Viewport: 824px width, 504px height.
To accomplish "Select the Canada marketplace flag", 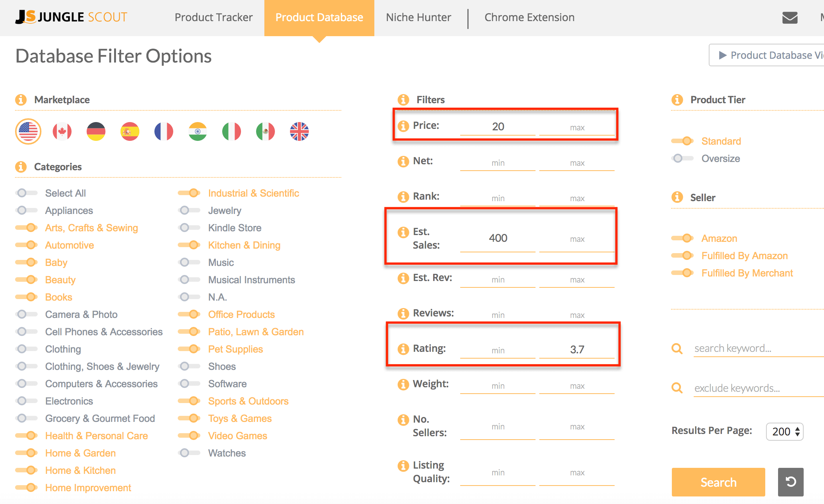I will [62, 131].
